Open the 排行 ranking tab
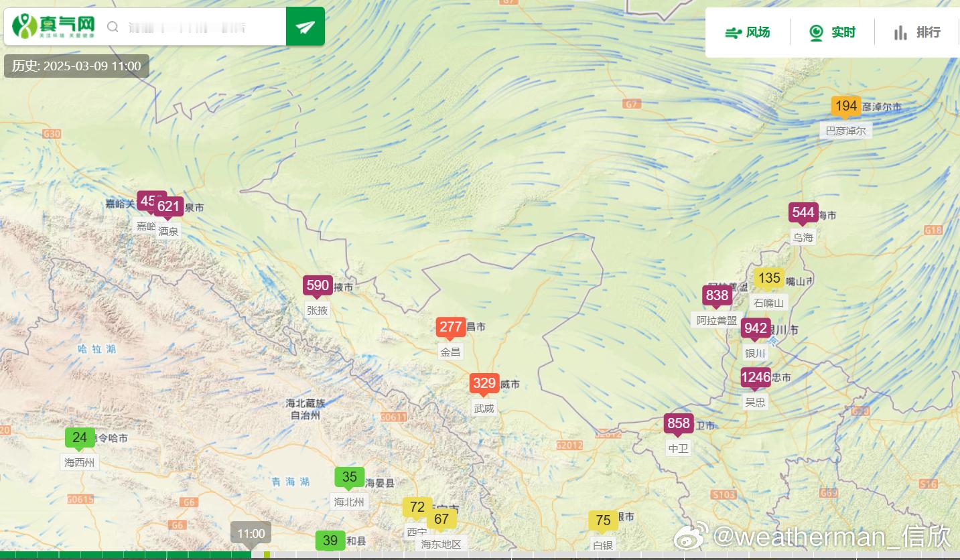Viewport: 960px width, 560px height. coord(917,32)
